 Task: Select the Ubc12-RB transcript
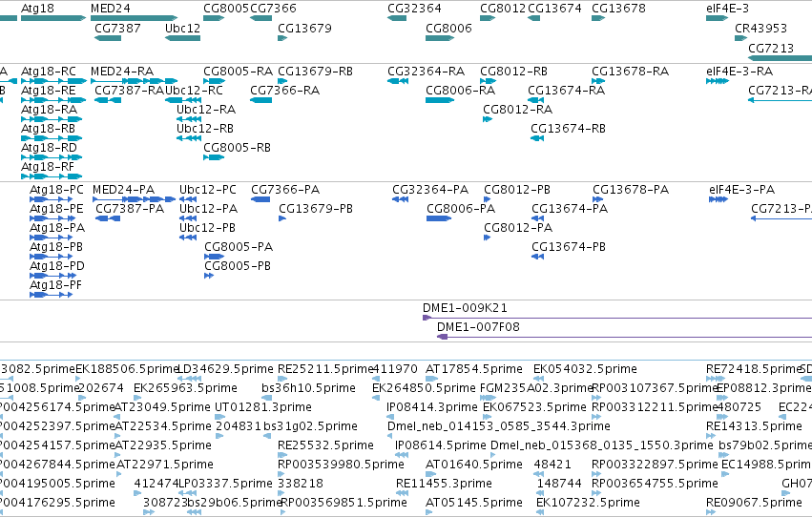(189, 138)
